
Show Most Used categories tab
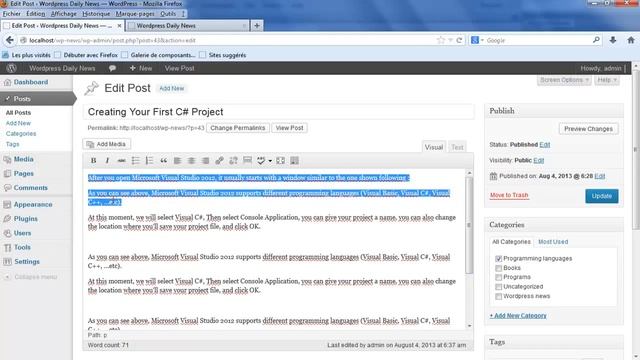553,242
